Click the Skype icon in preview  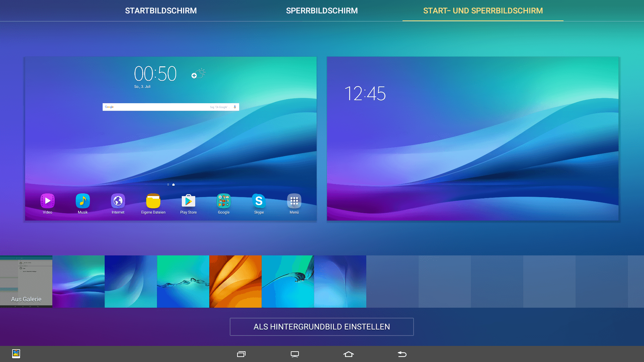coord(259,201)
